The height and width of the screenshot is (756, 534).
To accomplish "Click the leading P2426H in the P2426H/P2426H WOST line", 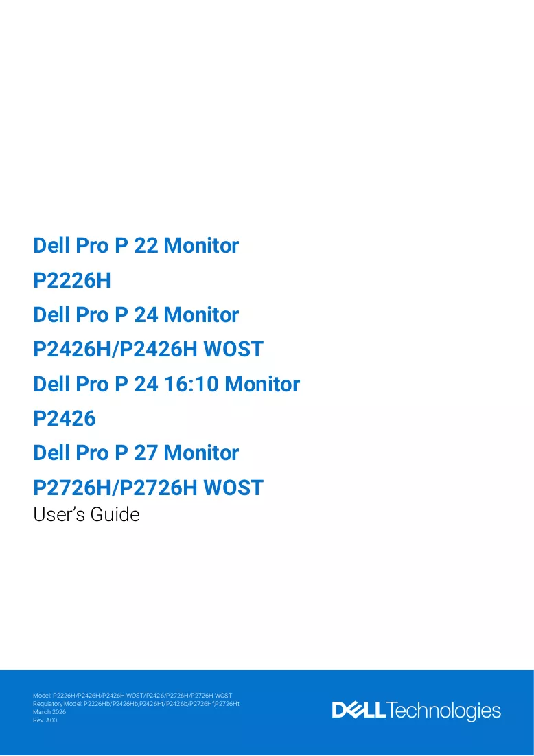I will coord(72,349).
